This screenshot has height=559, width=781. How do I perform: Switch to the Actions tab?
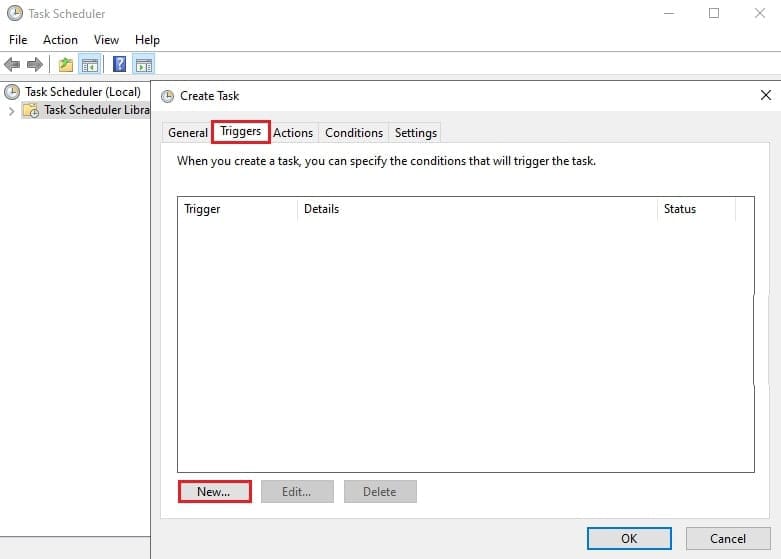(x=293, y=133)
